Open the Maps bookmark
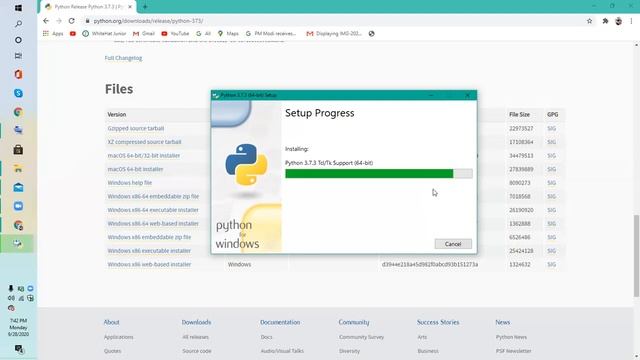This screenshot has width=640, height=360. [x=228, y=33]
